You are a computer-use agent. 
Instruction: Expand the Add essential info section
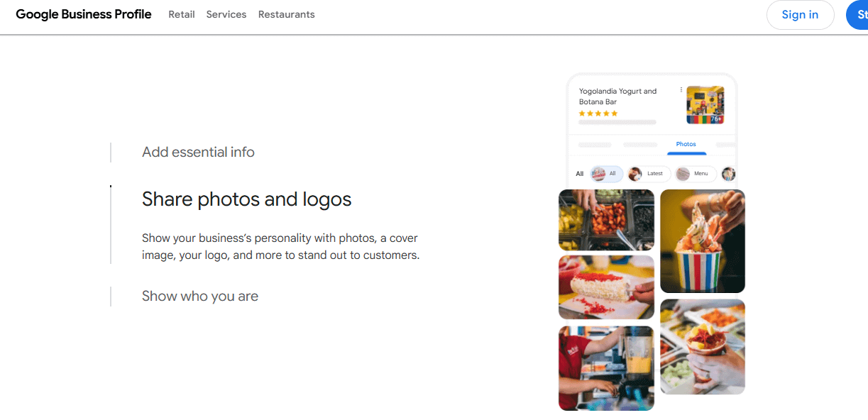tap(198, 152)
